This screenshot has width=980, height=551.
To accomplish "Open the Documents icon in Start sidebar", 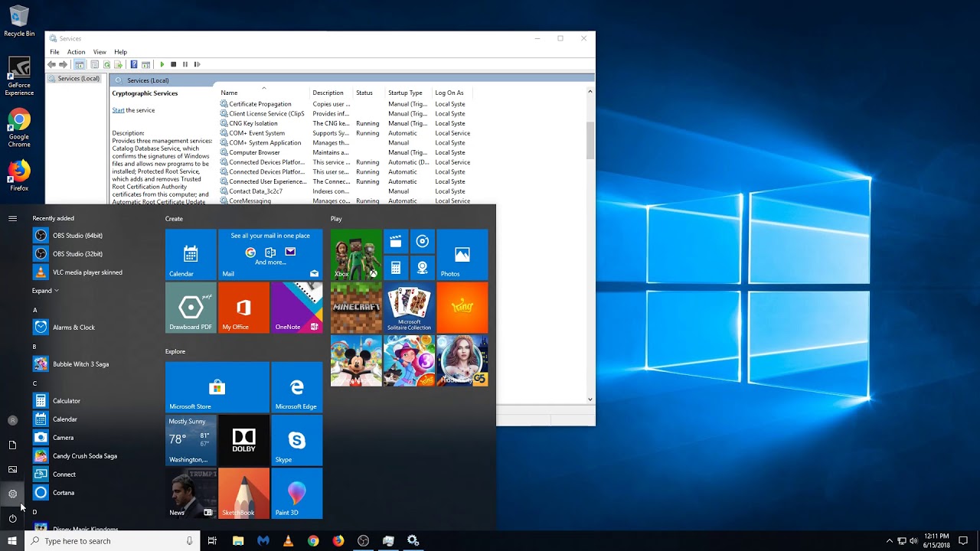I will (12, 445).
